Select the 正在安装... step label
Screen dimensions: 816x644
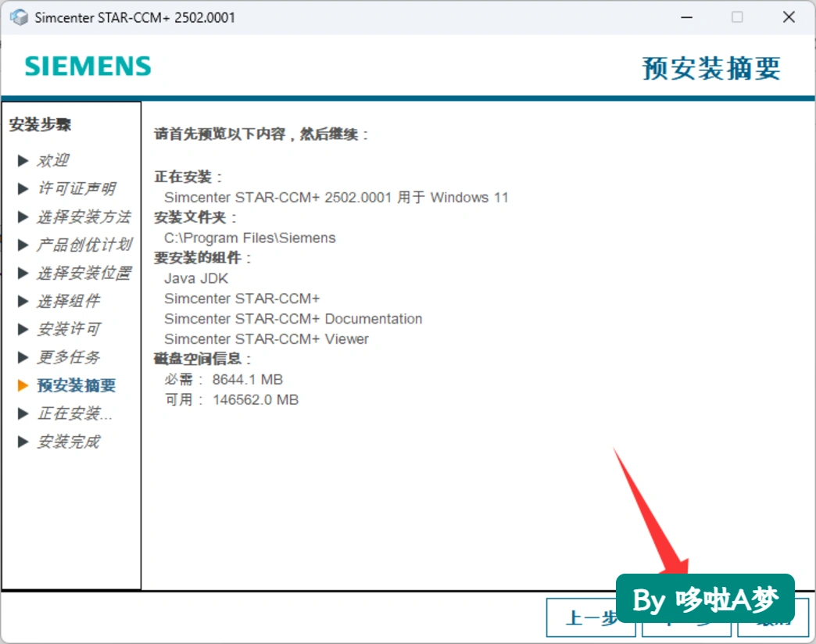tap(74, 413)
